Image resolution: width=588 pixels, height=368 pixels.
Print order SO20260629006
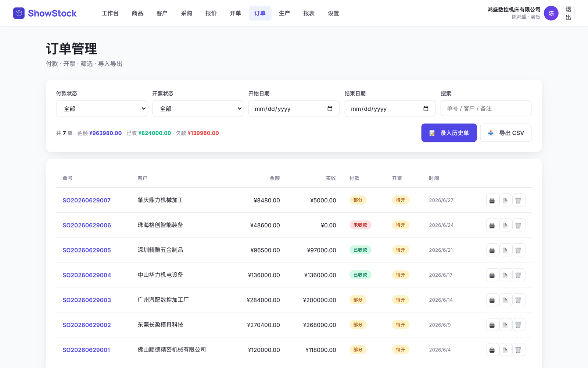(492, 225)
